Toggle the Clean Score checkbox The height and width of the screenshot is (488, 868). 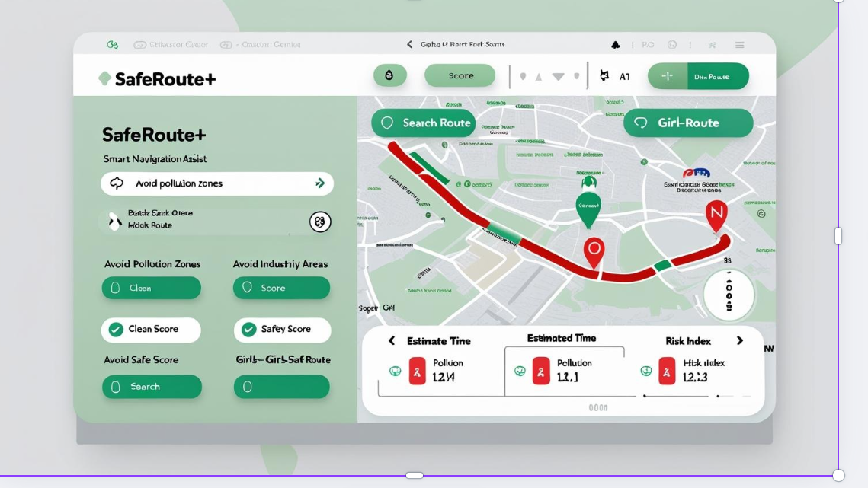click(x=116, y=330)
